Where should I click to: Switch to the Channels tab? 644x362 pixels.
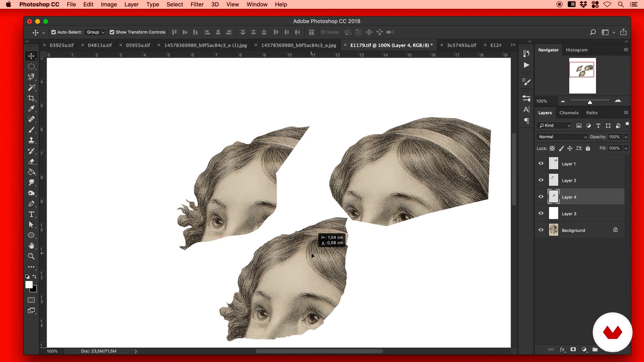(569, 113)
